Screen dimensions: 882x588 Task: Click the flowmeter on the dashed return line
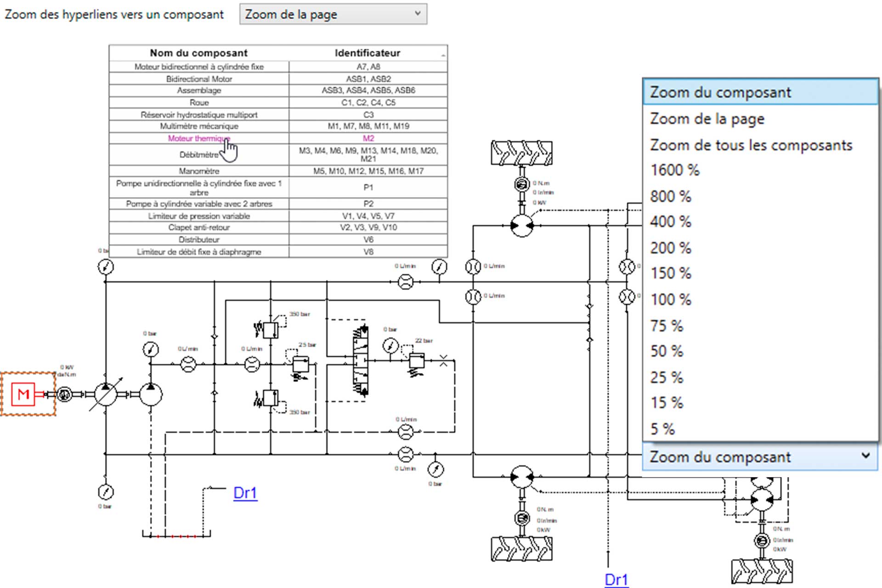pyautogui.click(x=405, y=432)
